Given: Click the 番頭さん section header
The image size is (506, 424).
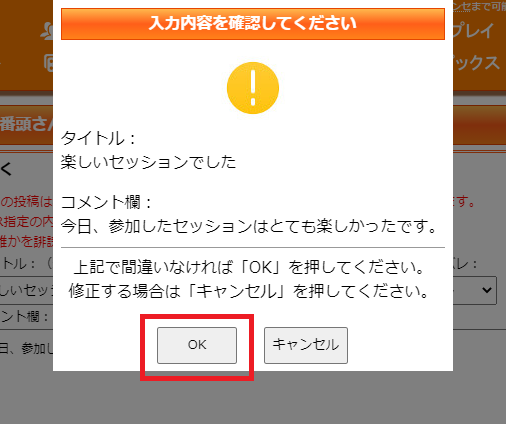Looking at the screenshot, I should coord(27,124).
